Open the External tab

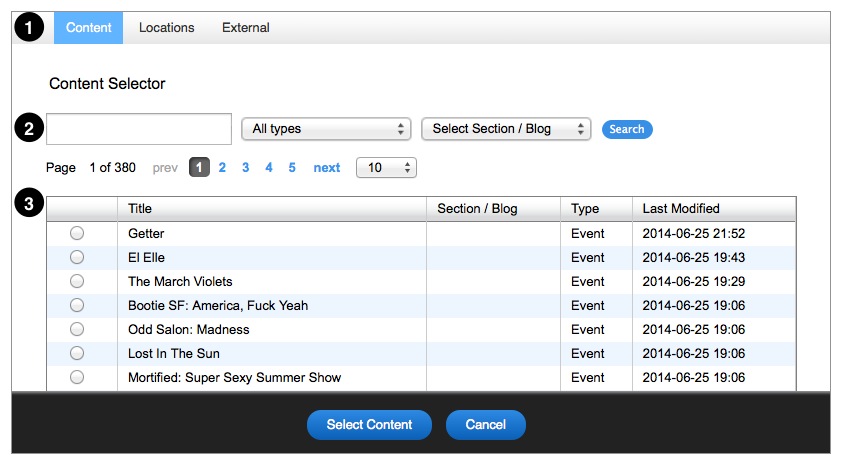246,28
